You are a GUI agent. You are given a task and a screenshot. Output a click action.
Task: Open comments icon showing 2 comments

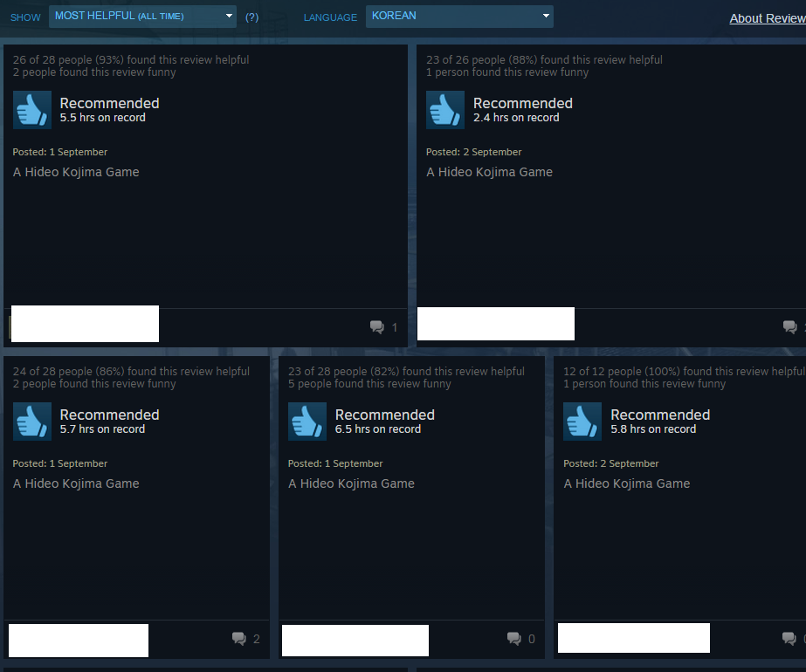click(239, 639)
